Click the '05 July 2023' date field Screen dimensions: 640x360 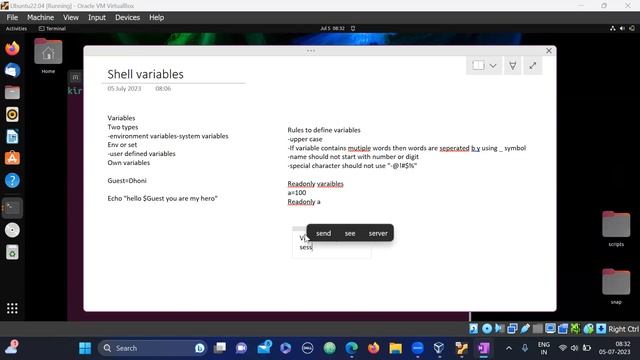click(x=124, y=89)
